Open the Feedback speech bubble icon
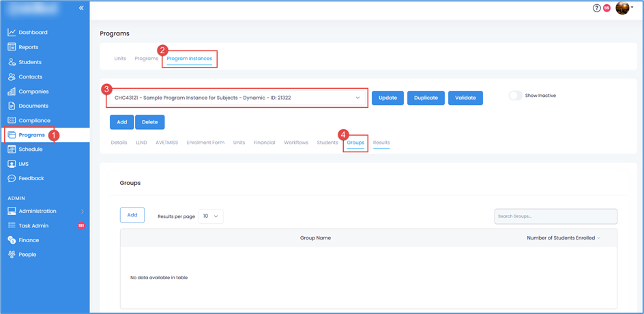 [12, 178]
